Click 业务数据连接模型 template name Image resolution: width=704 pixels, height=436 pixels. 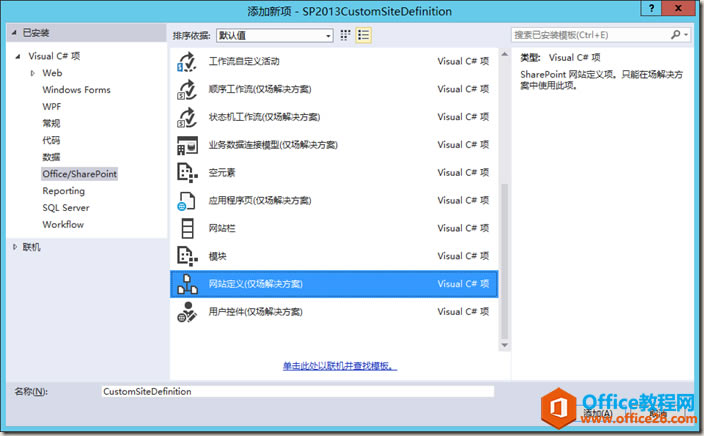[273, 145]
